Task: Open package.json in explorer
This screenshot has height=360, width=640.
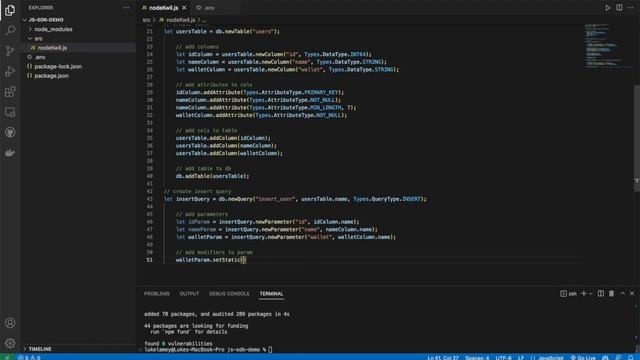Action: (51, 76)
